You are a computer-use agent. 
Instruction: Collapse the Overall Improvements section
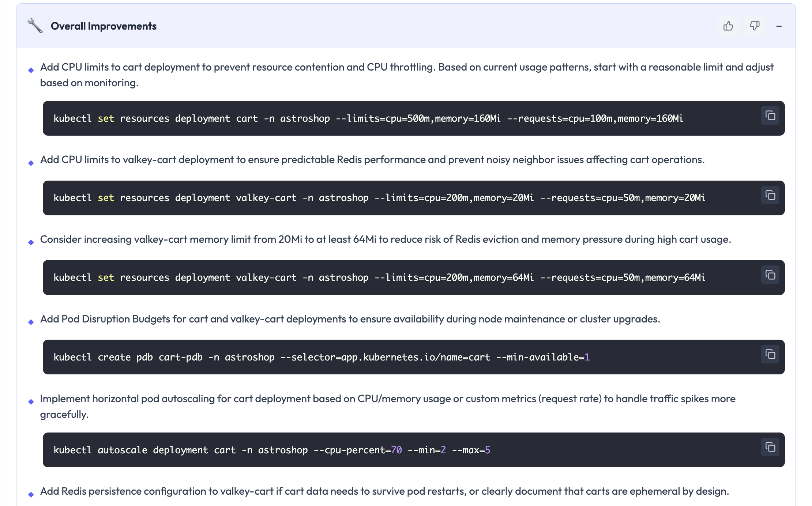coord(779,26)
